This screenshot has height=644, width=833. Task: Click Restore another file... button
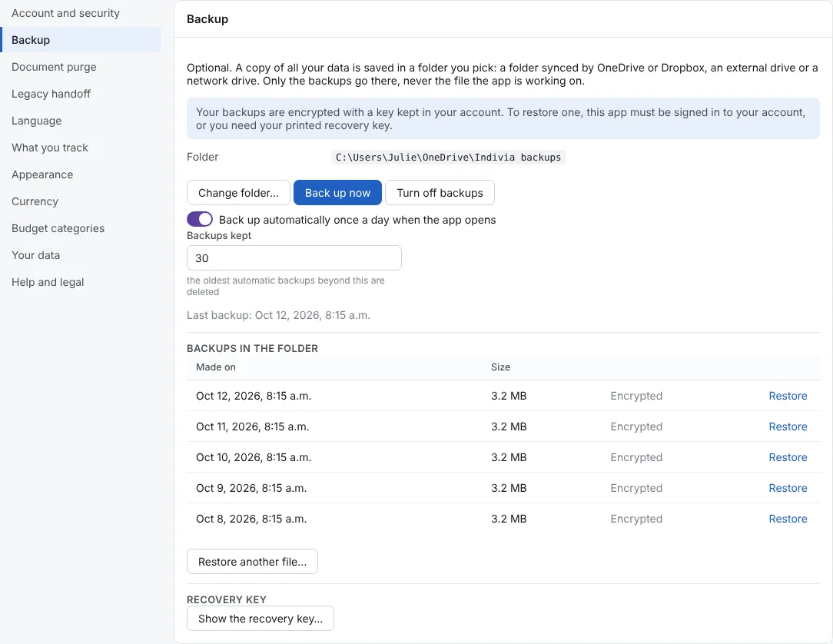[x=252, y=562]
